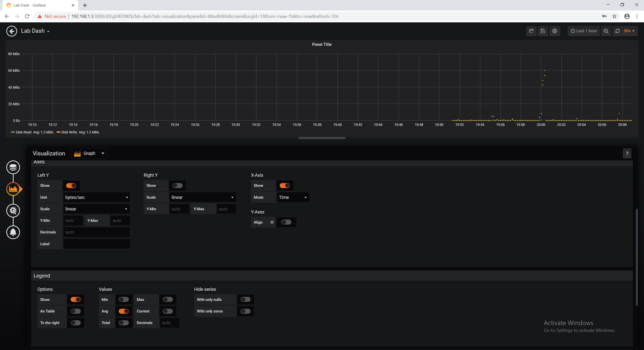Select the Visualization chart icon in sidebar
The width and height of the screenshot is (644, 350).
(13, 189)
